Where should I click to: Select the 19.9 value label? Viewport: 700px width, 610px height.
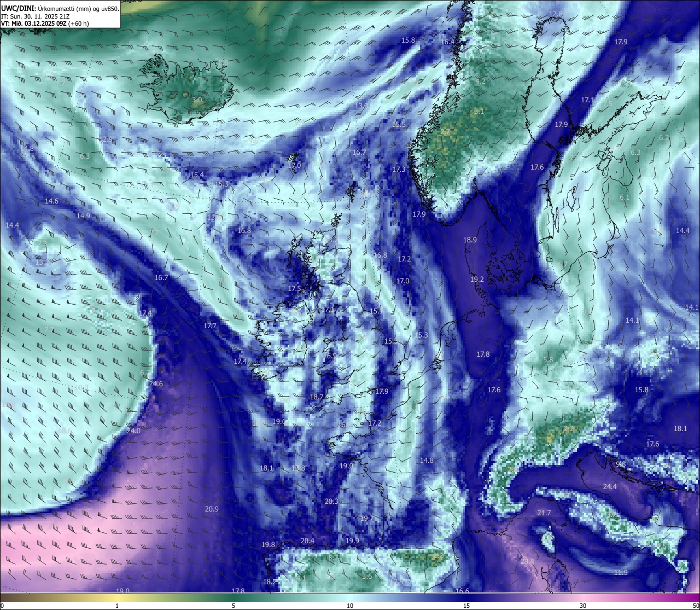click(x=352, y=541)
